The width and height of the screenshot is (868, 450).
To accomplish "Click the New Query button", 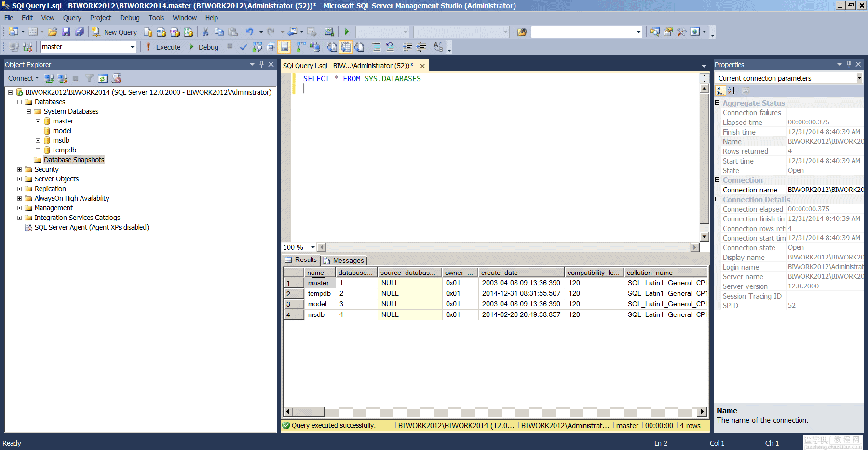I will (114, 32).
